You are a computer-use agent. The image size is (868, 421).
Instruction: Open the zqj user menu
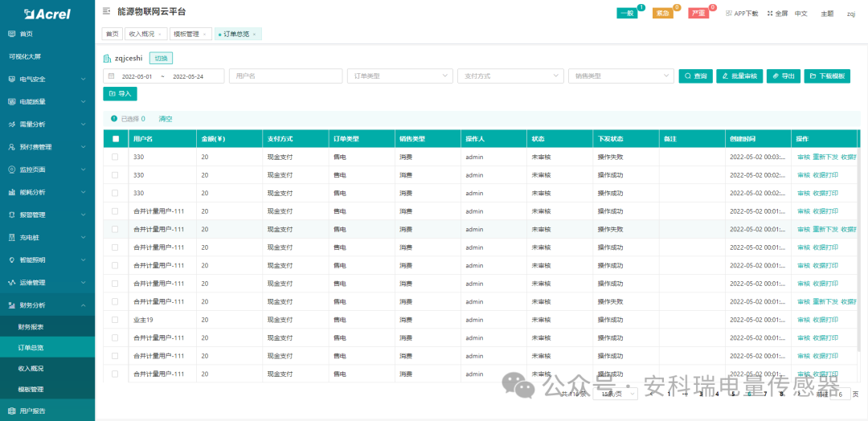click(851, 14)
